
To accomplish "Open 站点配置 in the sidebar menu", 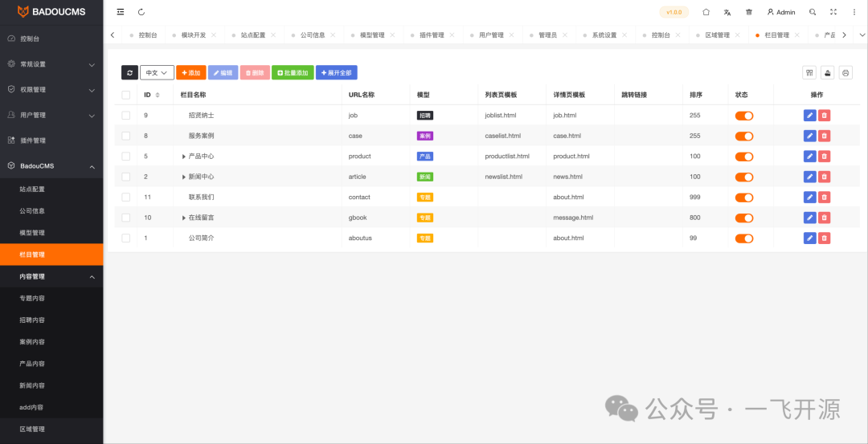I will (x=51, y=189).
